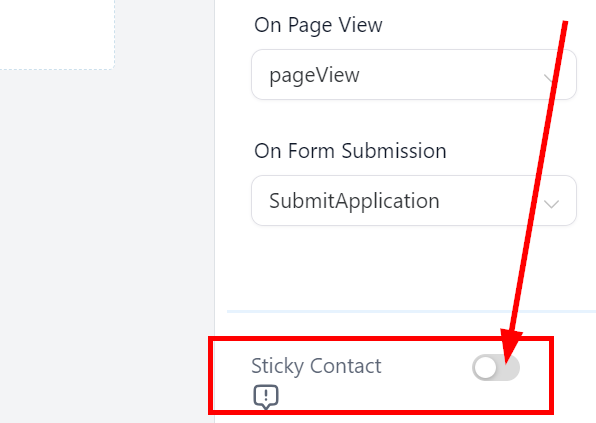Click the On Form Submission label

point(350,151)
